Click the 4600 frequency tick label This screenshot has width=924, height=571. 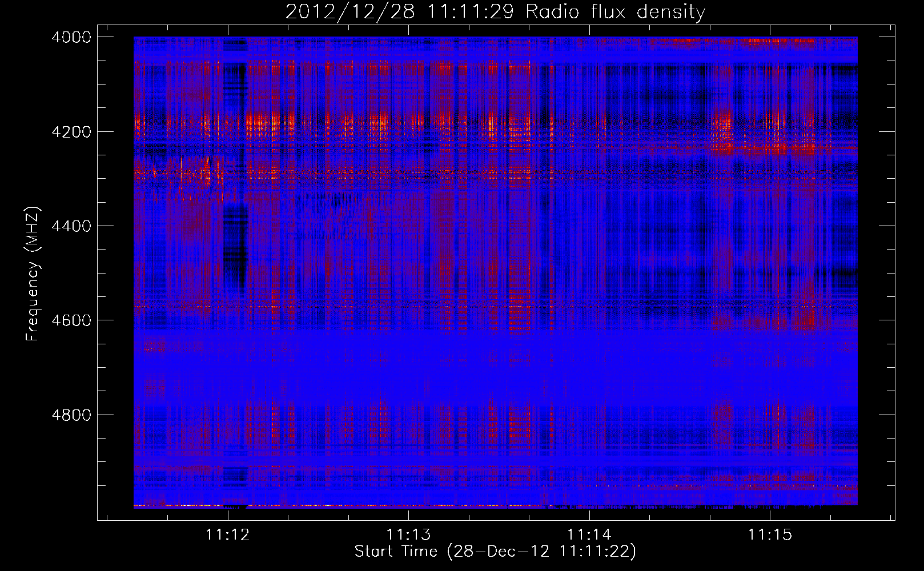71,320
